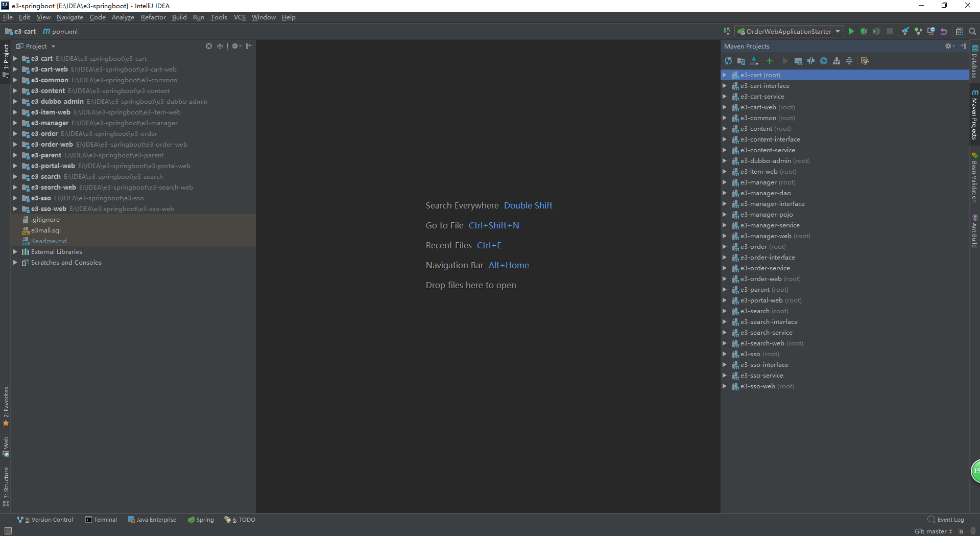This screenshot has height=536, width=980.
Task: Show Maven dependencies diagram icon
Action: point(836,61)
